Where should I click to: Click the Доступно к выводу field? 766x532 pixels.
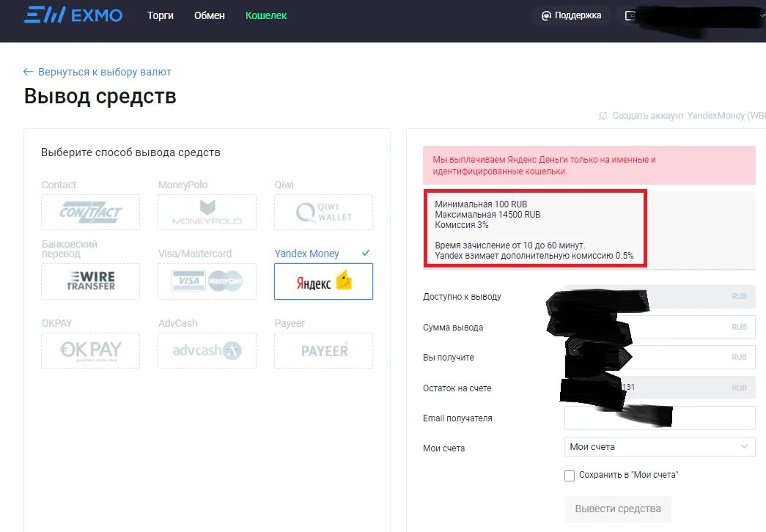[660, 297]
